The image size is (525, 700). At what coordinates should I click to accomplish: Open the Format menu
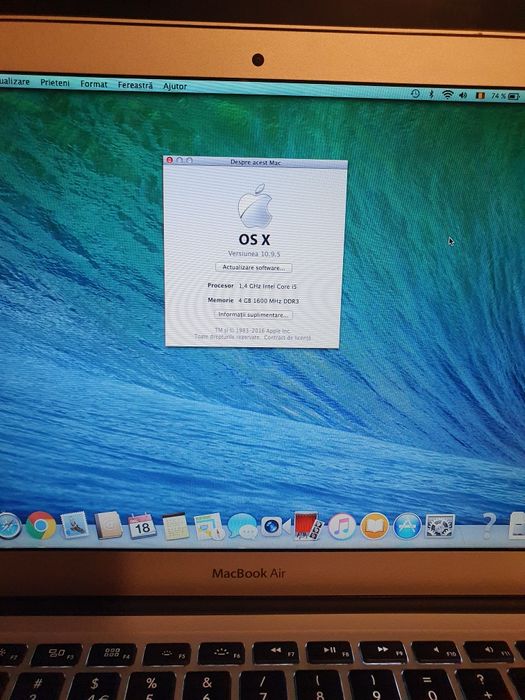[94, 84]
